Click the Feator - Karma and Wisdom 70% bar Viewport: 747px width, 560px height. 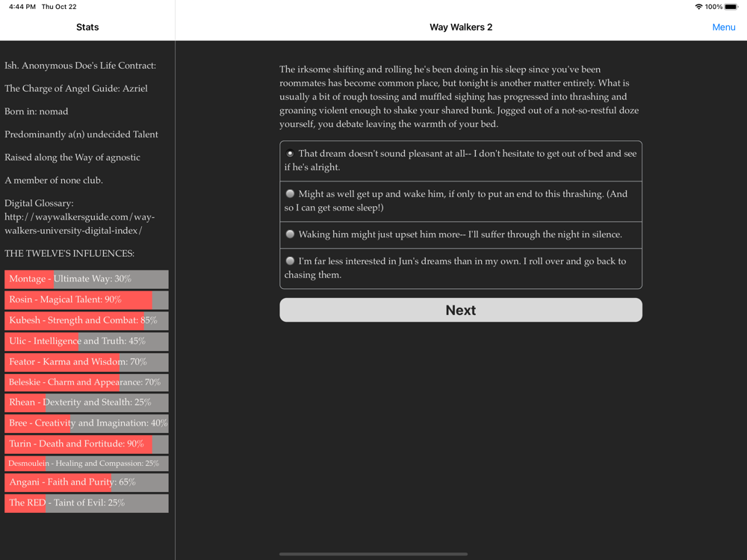(x=86, y=362)
